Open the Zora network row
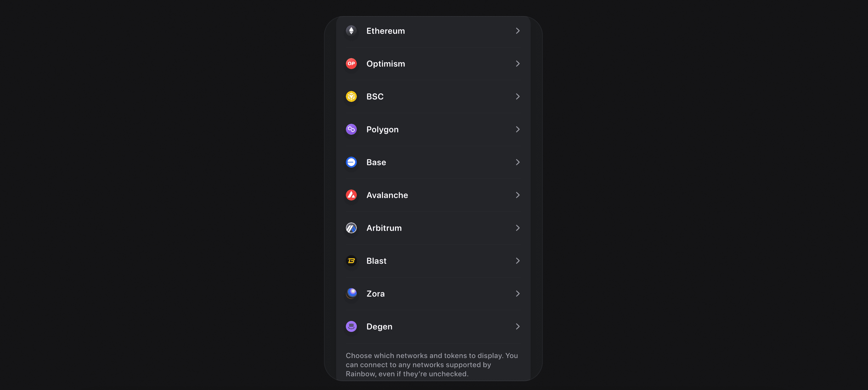The width and height of the screenshot is (868, 390). [433, 294]
